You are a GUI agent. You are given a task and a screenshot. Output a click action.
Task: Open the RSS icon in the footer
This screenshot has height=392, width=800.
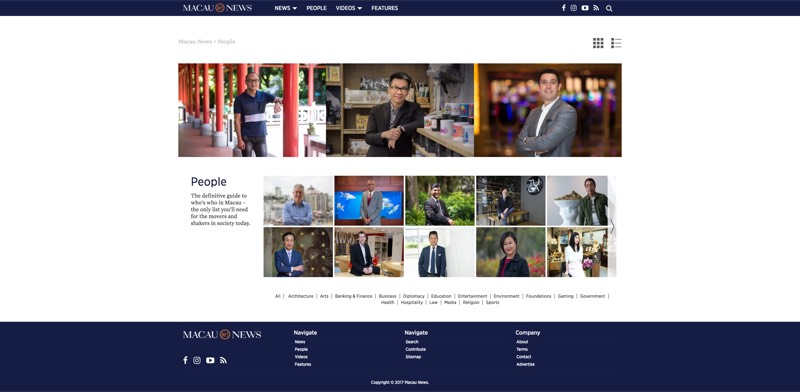(x=223, y=360)
